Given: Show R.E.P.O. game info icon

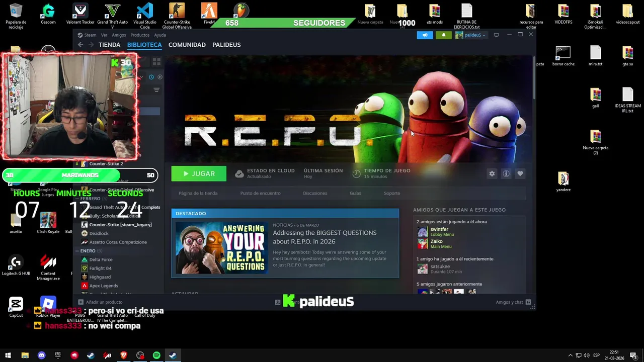Looking at the screenshot, I should pyautogui.click(x=506, y=173).
